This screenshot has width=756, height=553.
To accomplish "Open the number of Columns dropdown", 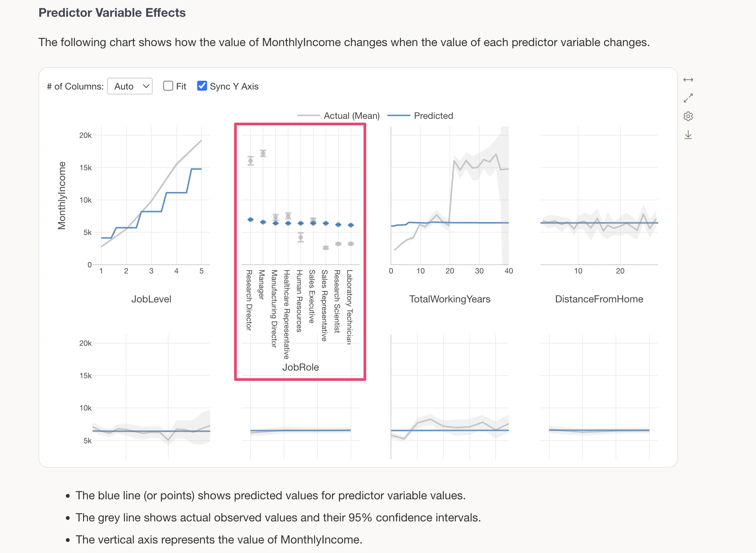I will click(x=130, y=86).
